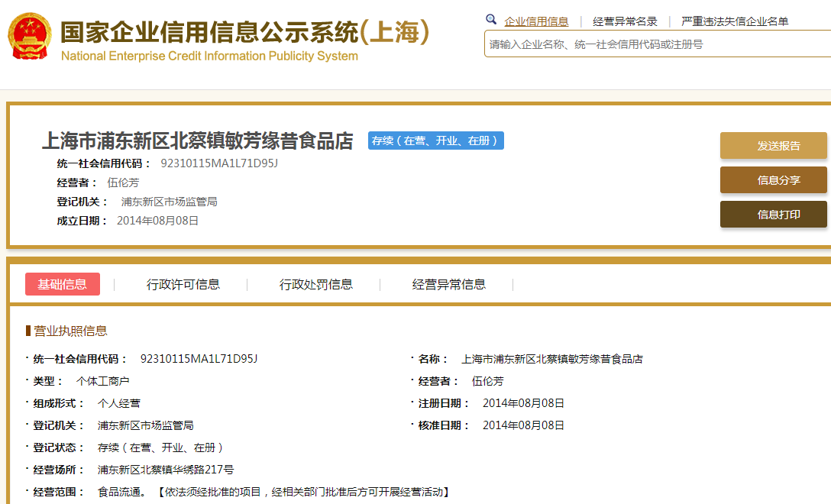Screen dimensions: 831x504
Task: Click the 国家企业信用信息公示系统(上海) site title
Action: tap(244, 32)
